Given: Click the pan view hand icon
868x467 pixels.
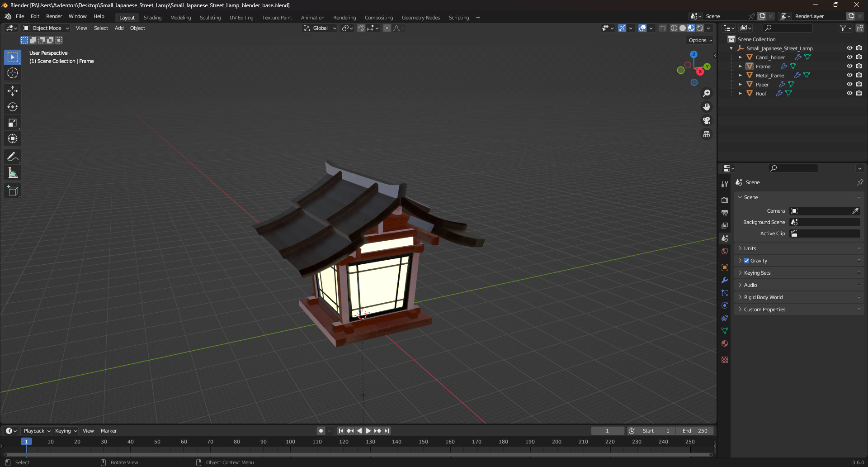Looking at the screenshot, I should tap(706, 107).
